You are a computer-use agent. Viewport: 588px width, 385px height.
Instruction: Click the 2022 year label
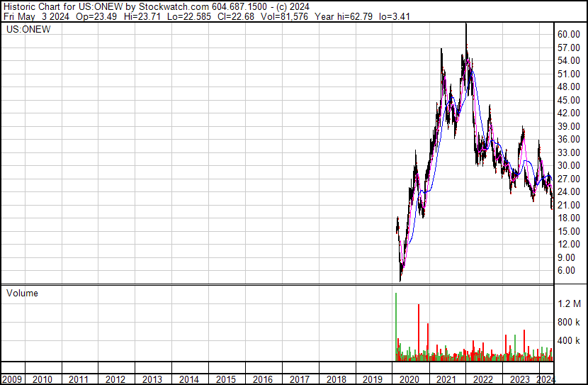[x=483, y=379]
